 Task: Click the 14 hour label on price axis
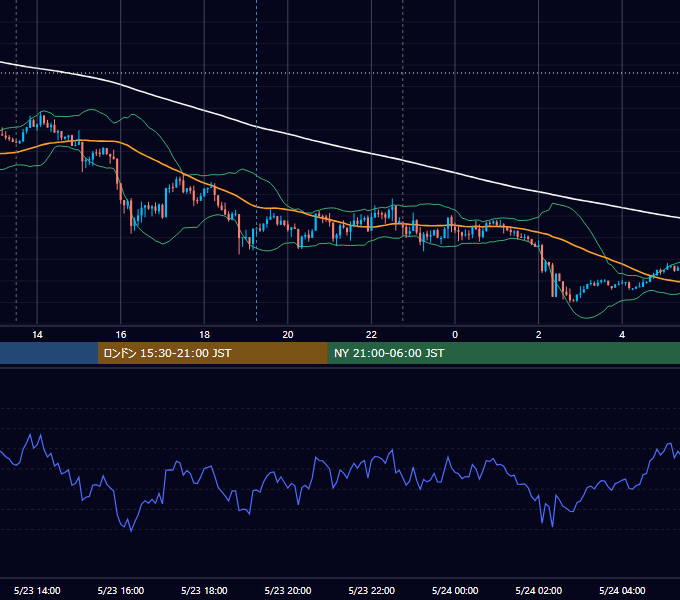pos(37,335)
